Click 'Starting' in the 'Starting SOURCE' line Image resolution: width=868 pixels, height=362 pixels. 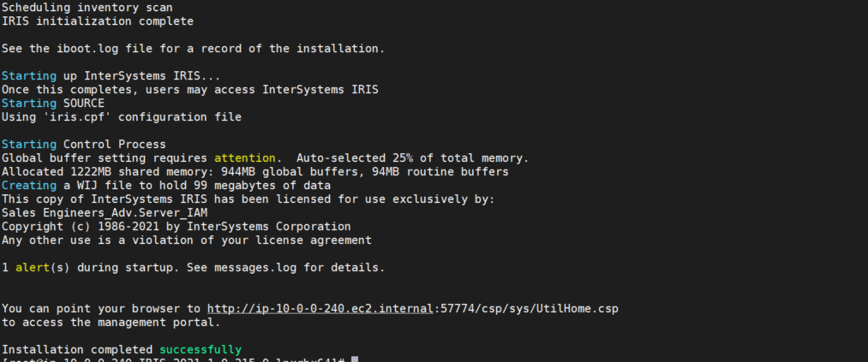28,104
